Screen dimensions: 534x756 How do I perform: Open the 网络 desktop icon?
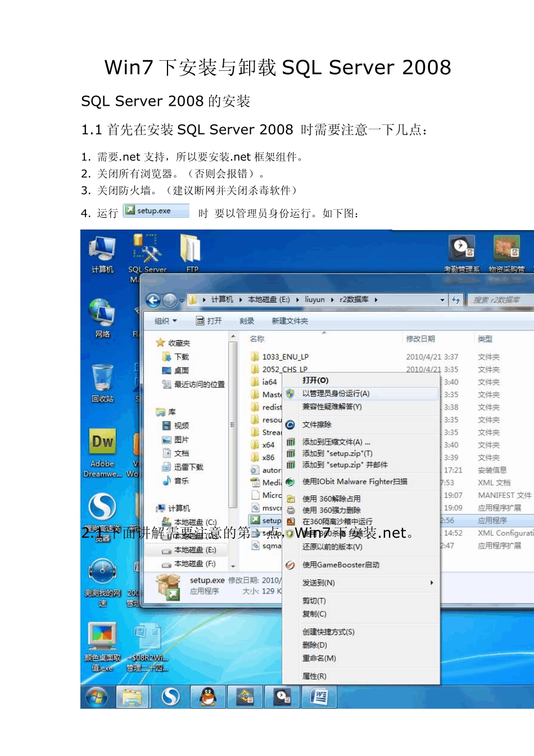tap(102, 318)
